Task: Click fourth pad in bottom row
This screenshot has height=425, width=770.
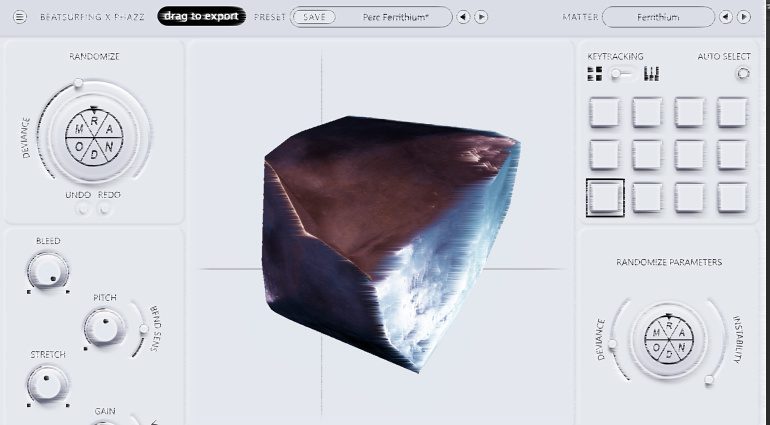Action: [732, 198]
